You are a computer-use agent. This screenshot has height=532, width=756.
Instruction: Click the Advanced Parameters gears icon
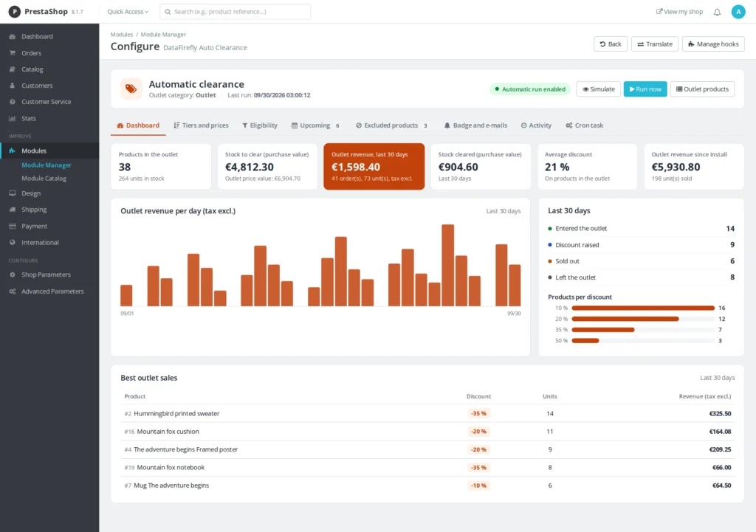[x=12, y=291]
